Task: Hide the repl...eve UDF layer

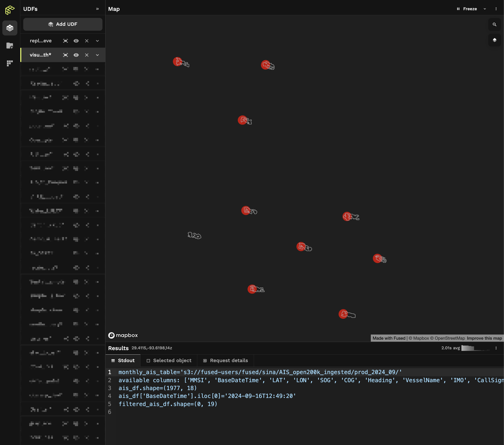Action: [76, 41]
